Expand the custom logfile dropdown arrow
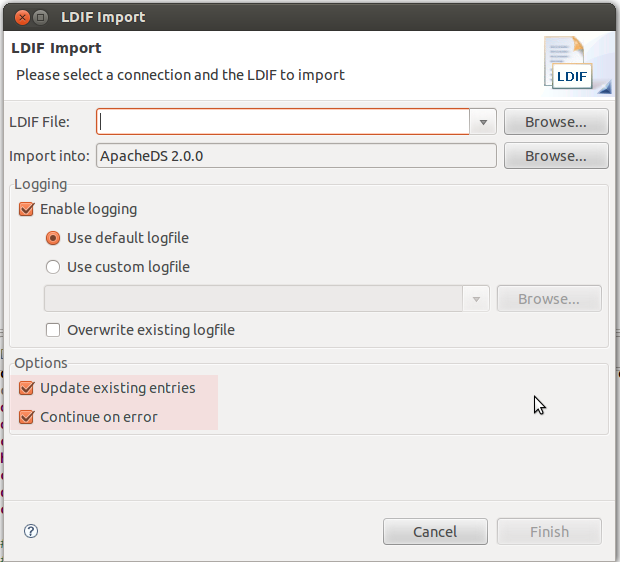 [476, 299]
